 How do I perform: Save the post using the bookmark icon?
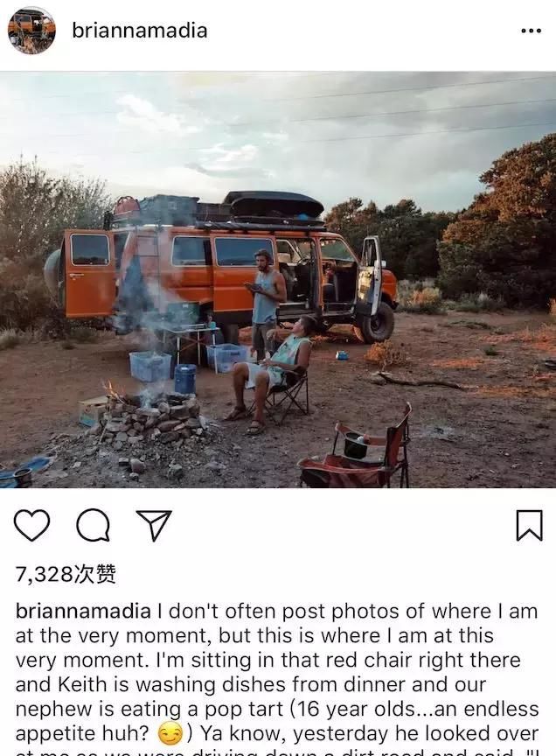pos(530,525)
